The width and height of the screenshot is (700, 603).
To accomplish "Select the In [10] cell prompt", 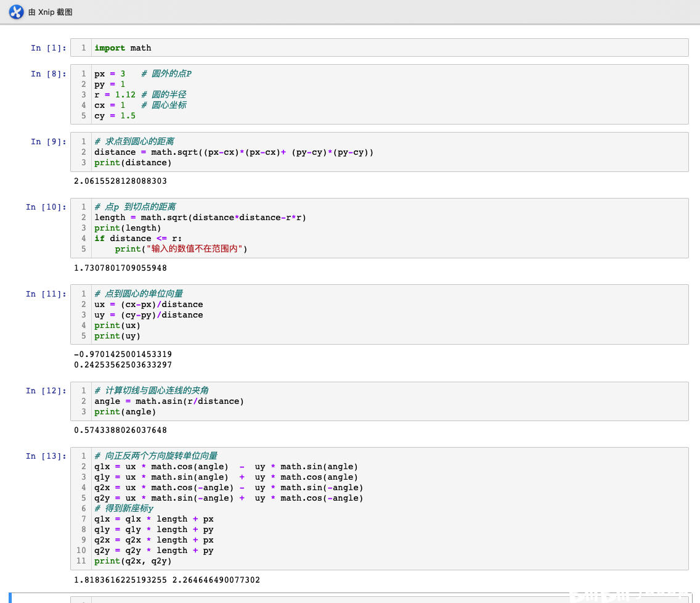I will click(46, 207).
